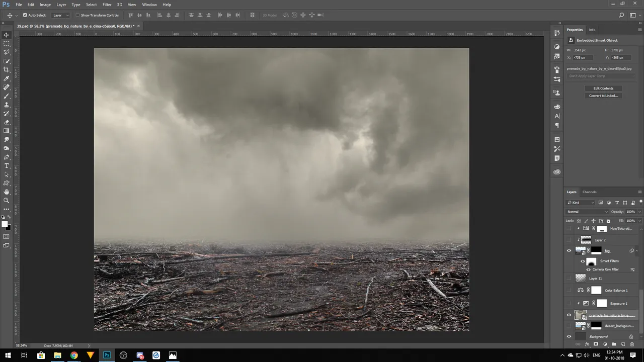Viewport: 644px width, 362px height.
Task: Open the Filter menu
Action: [x=107, y=5]
